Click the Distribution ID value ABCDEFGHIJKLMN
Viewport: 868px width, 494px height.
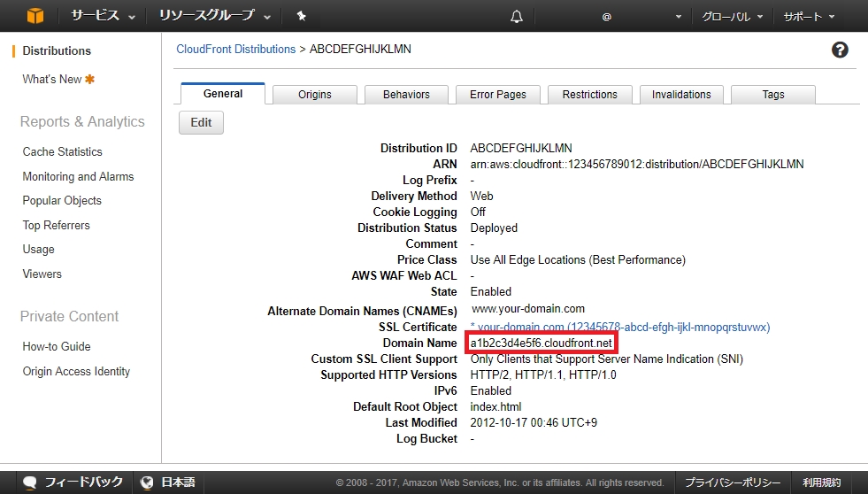[521, 149]
